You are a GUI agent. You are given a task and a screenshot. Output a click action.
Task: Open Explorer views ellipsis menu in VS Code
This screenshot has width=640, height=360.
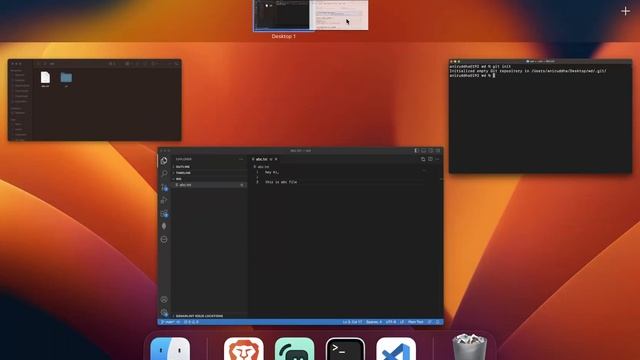click(x=241, y=159)
